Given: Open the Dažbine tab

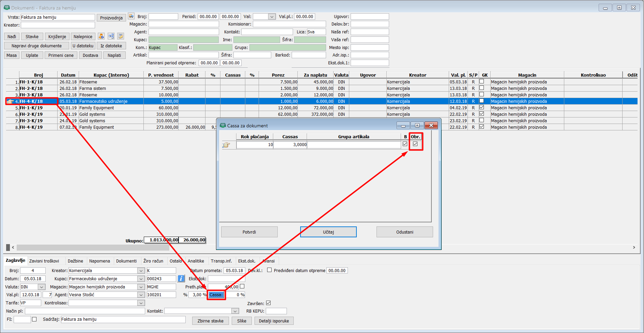Looking at the screenshot, I should point(75,261).
